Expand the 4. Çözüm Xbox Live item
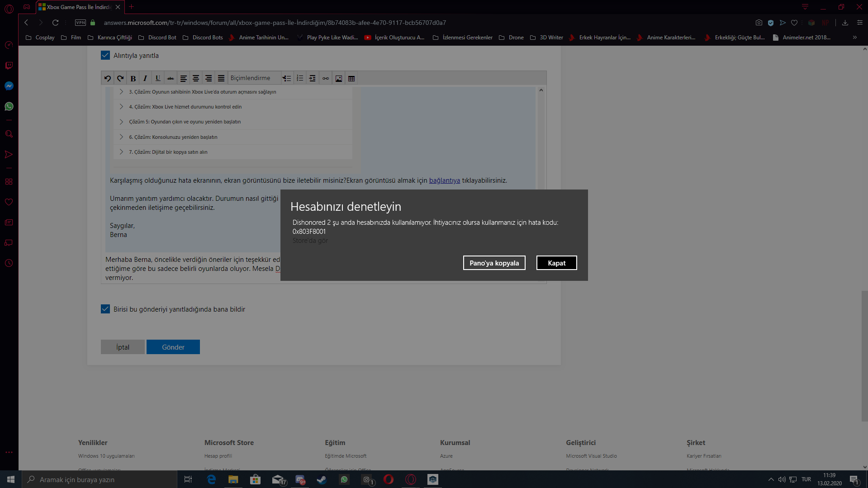This screenshot has height=488, width=868. pyautogui.click(x=232, y=107)
